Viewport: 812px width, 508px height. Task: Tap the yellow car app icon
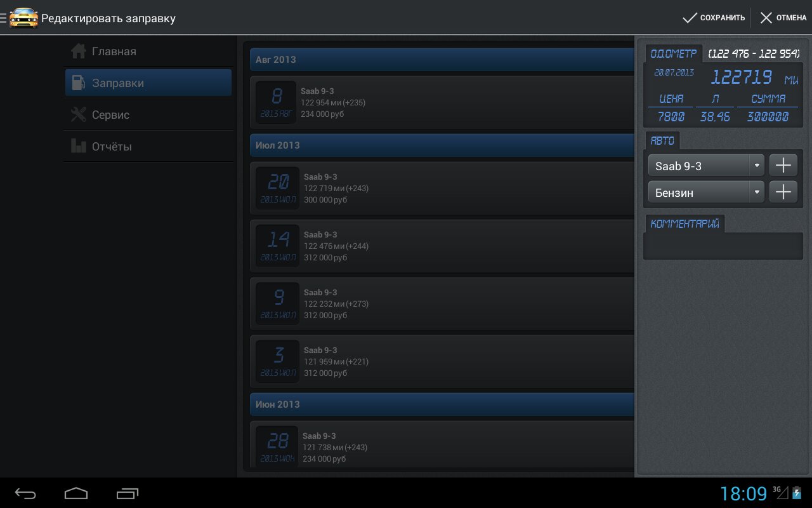(23, 18)
